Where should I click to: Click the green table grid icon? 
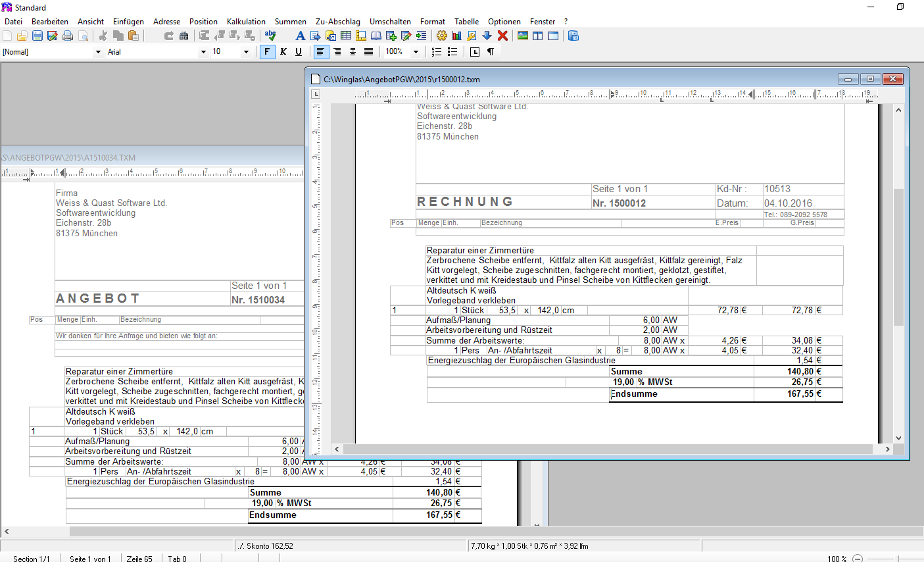click(346, 36)
